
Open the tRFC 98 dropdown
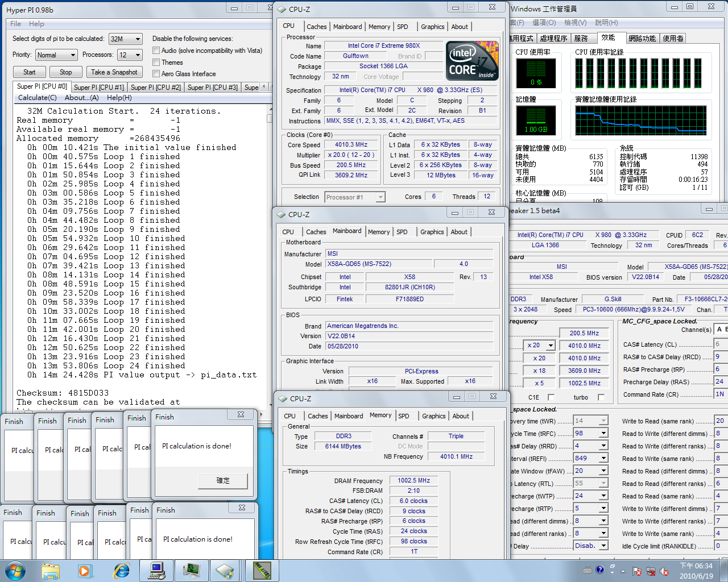pos(603,433)
